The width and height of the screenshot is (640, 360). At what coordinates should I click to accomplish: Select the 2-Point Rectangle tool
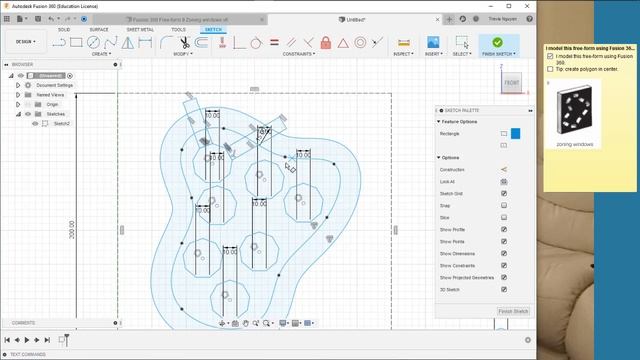coord(76,42)
